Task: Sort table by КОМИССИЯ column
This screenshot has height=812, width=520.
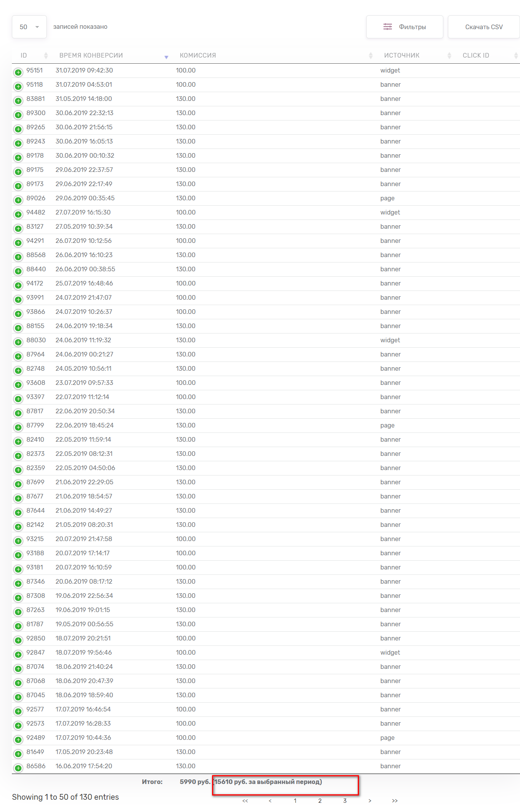Action: [198, 55]
